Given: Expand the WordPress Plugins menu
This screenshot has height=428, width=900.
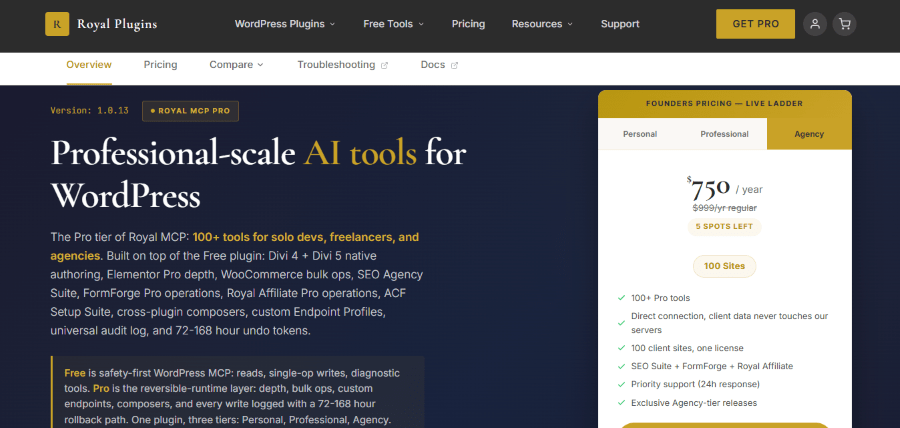Looking at the screenshot, I should [x=285, y=24].
